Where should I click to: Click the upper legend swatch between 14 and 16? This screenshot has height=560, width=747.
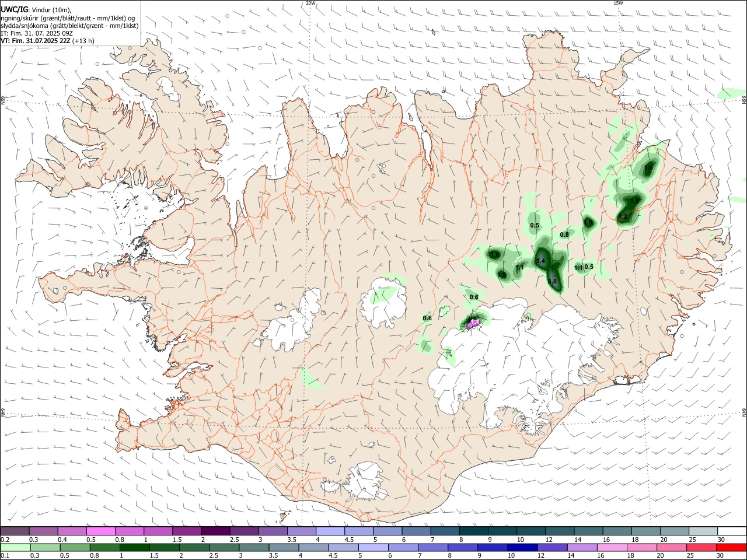tap(589, 531)
